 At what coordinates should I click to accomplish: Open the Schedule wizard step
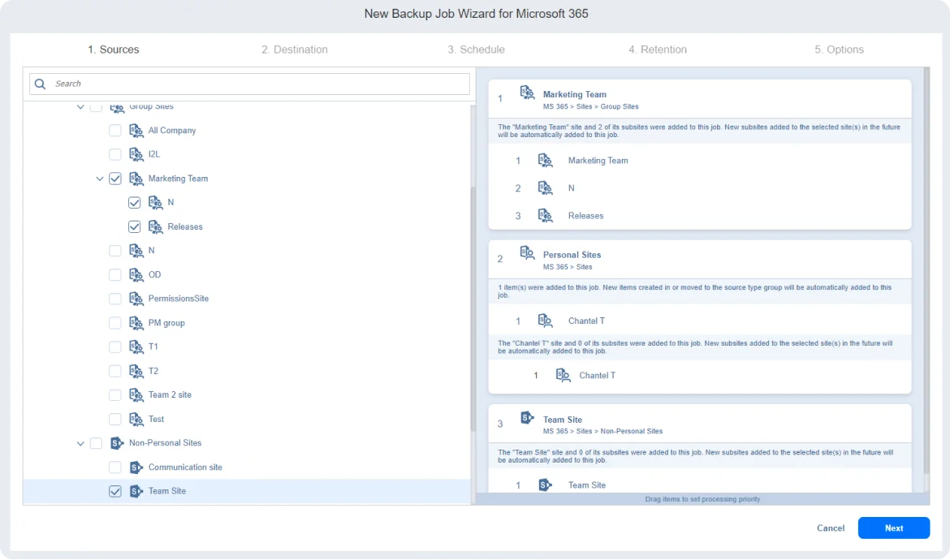pos(476,50)
